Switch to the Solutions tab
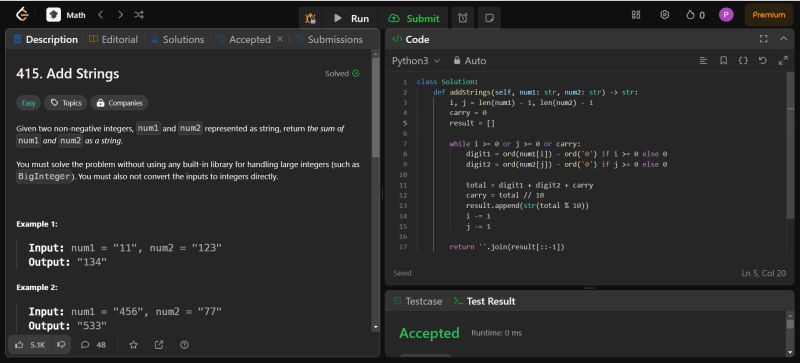The image size is (800, 363). [x=178, y=39]
